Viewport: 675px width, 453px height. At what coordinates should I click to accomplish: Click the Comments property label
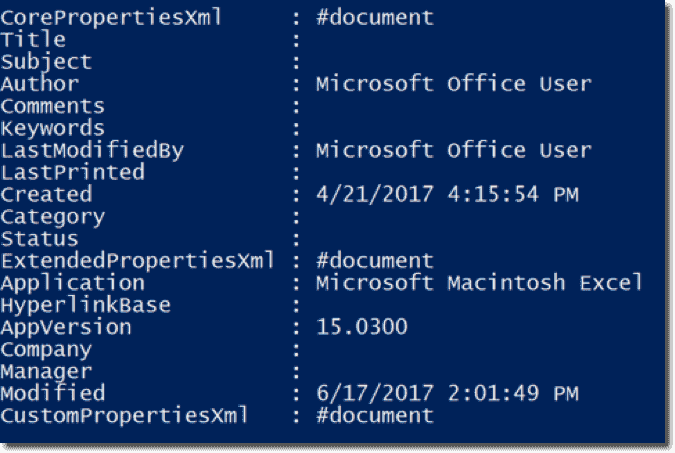[x=52, y=106]
